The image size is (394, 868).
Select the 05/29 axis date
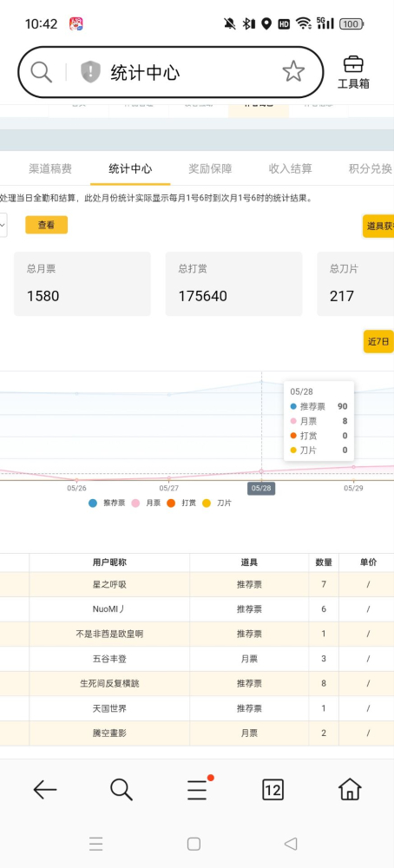(353, 488)
